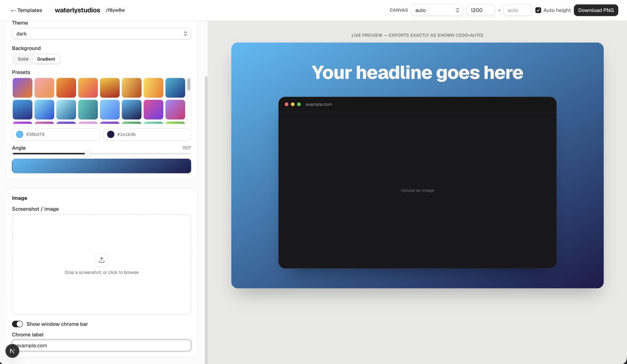
Task: Click the dark navy end color dot
Action: point(110,135)
